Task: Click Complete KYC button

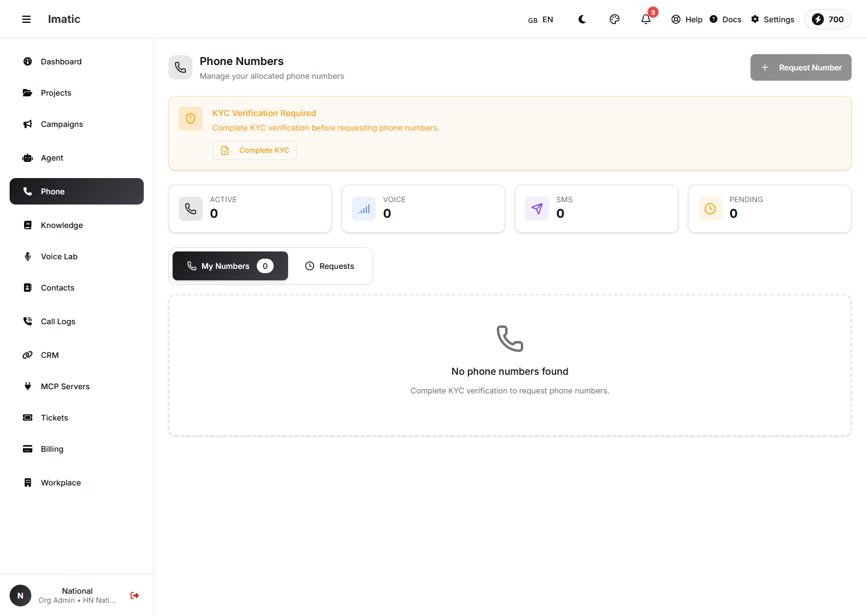Action: point(254,150)
